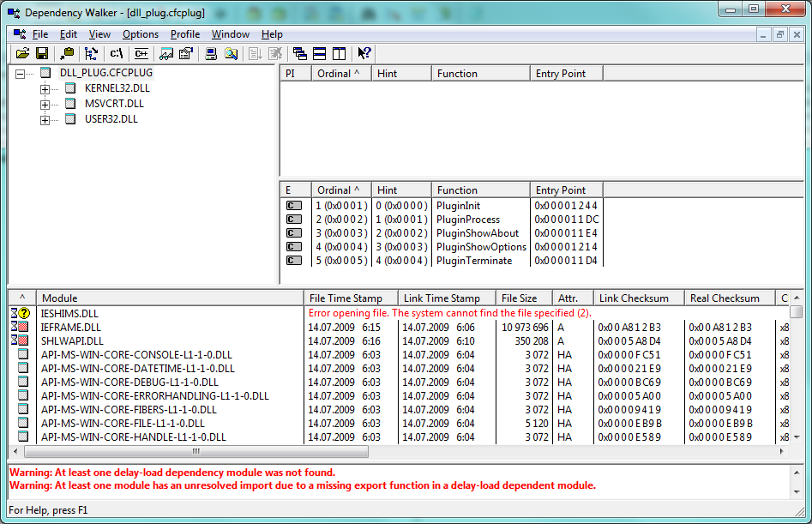Viewport: 812px width, 524px height.
Task: Open the Options menu
Action: [x=141, y=34]
